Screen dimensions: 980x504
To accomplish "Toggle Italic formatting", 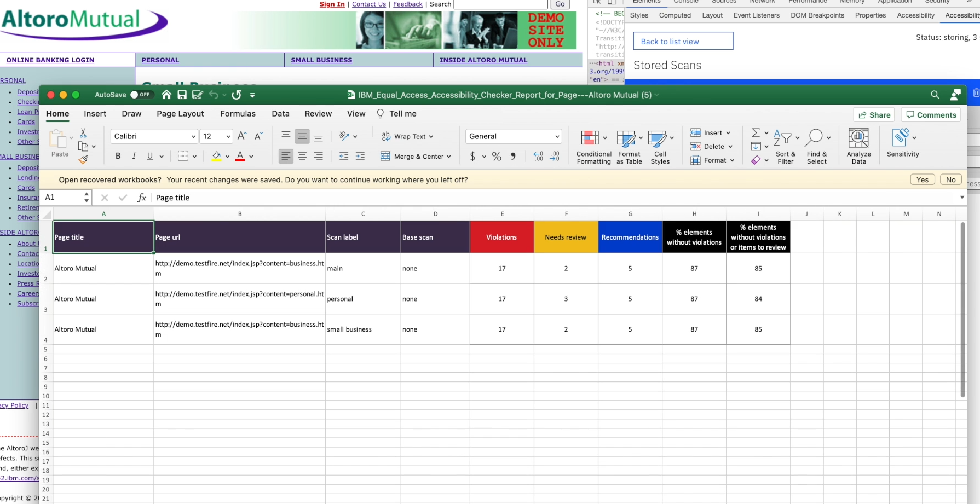I will point(134,157).
